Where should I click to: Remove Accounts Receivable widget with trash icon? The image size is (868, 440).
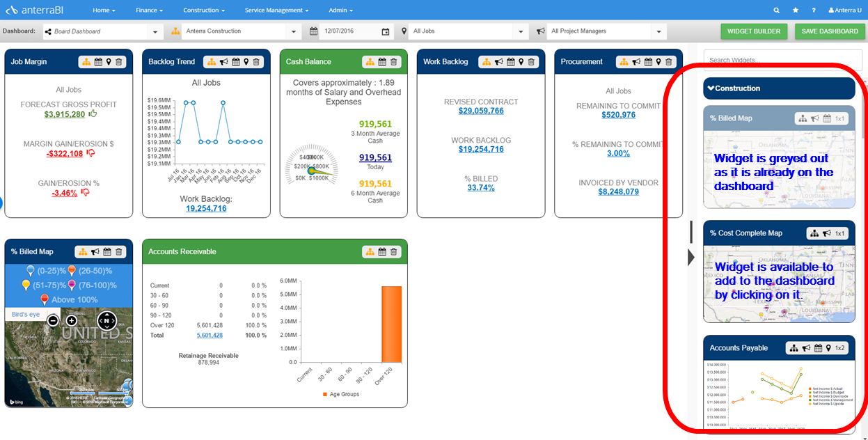[x=393, y=252]
